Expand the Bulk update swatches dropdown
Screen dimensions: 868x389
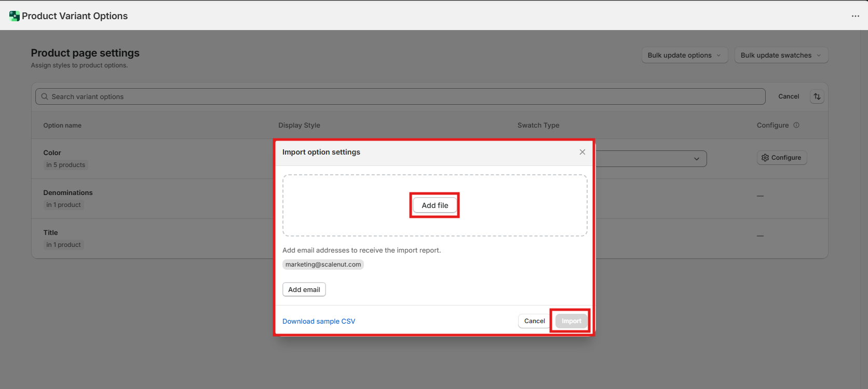click(x=781, y=55)
